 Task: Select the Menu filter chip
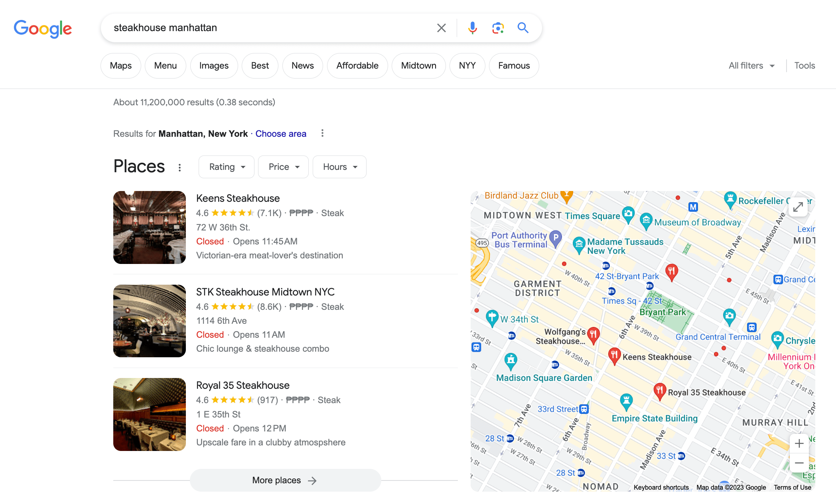[x=166, y=66]
